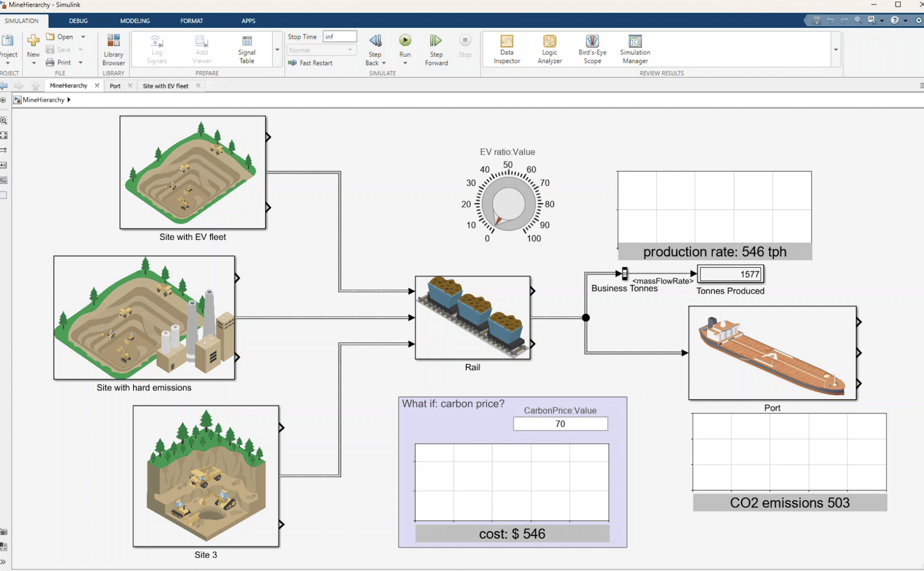Select the Port model tab
Screen dimensions: 924x571
pos(115,86)
